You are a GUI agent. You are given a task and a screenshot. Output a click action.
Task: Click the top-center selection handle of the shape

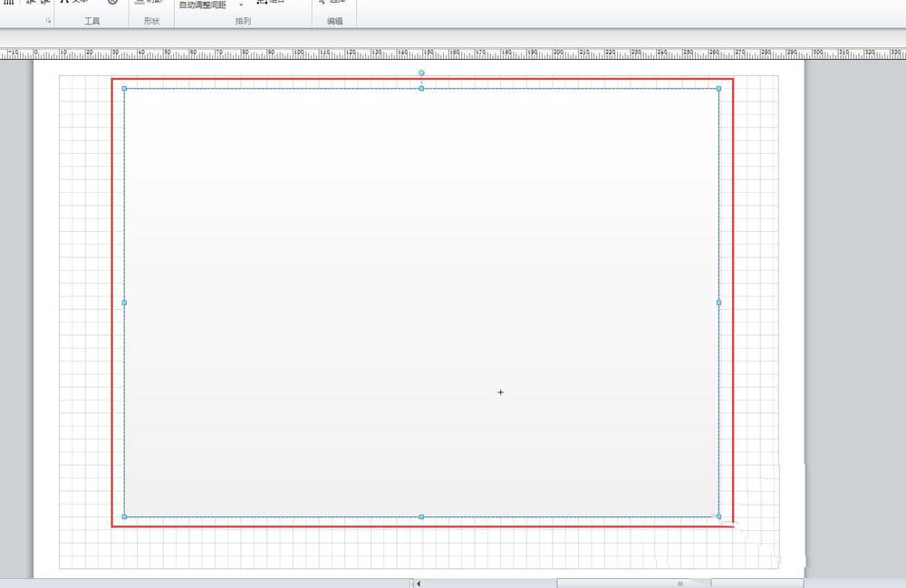point(420,88)
